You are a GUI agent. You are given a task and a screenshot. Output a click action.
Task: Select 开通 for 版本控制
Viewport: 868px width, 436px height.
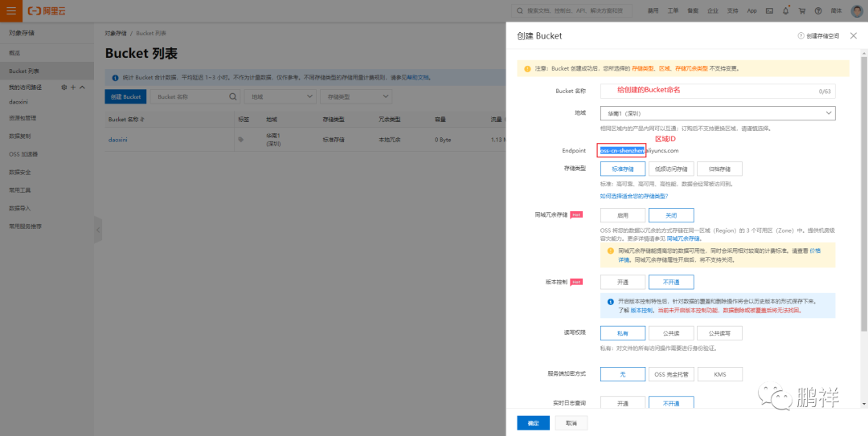point(623,282)
